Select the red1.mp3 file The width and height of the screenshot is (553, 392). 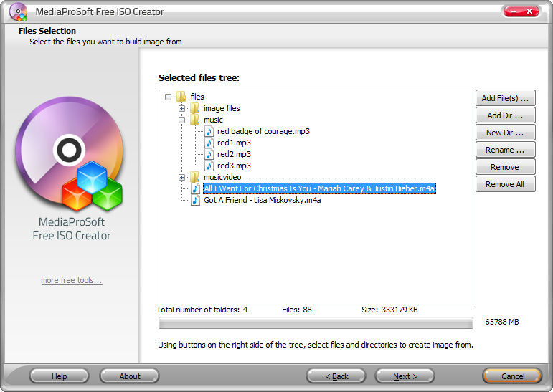click(234, 143)
